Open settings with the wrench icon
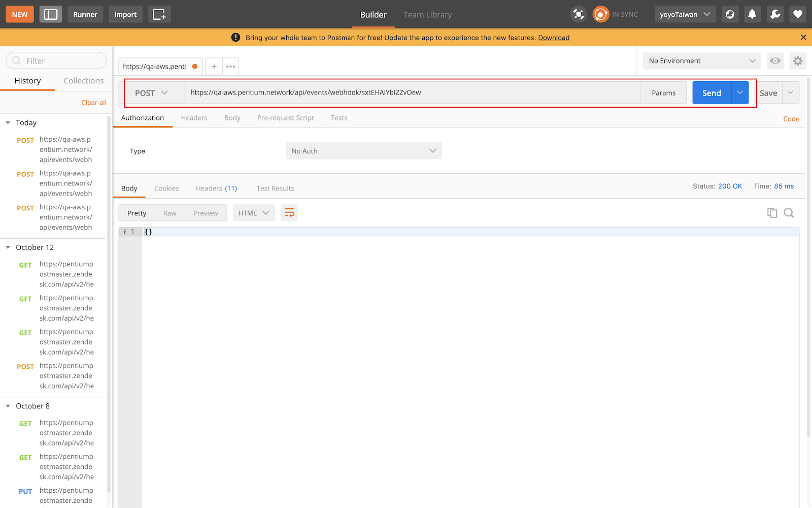Screen dimensions: 812x508 pos(774,14)
